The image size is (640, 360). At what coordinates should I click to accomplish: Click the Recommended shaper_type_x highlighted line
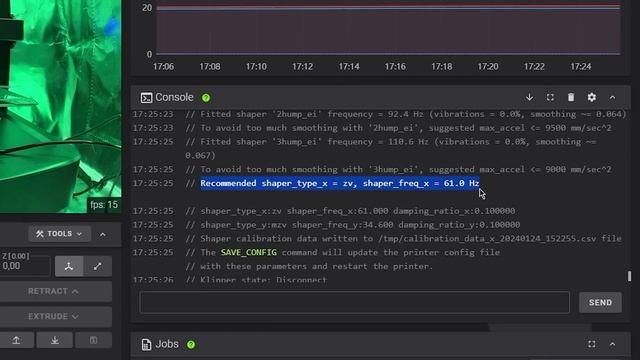[340, 183]
